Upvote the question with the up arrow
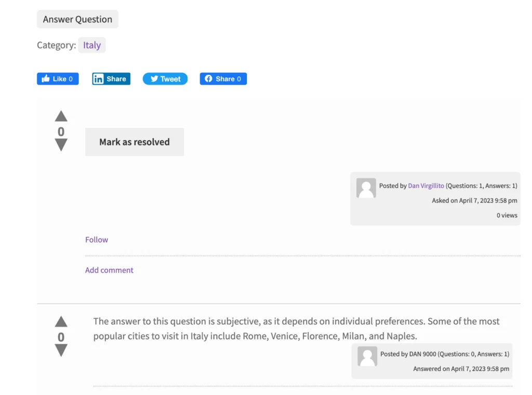 coord(61,116)
